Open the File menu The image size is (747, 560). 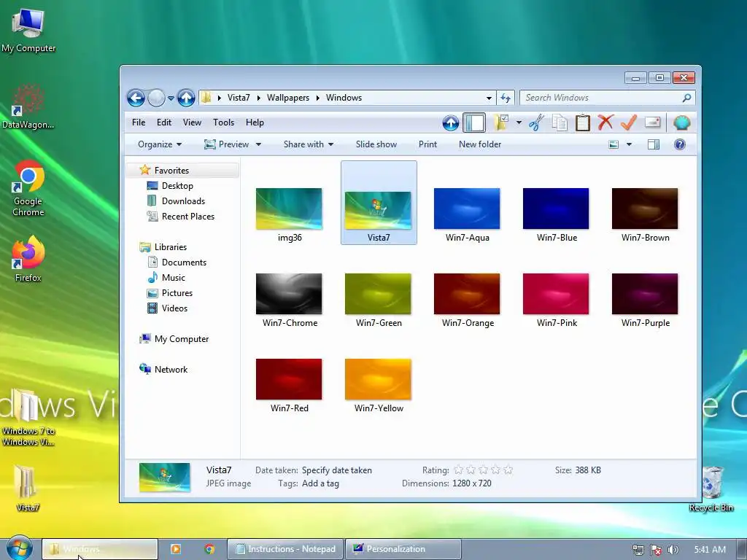point(139,122)
